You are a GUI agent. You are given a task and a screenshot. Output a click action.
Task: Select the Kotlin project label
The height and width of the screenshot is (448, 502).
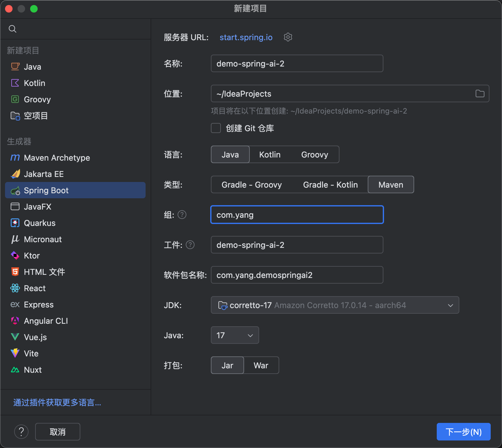35,83
